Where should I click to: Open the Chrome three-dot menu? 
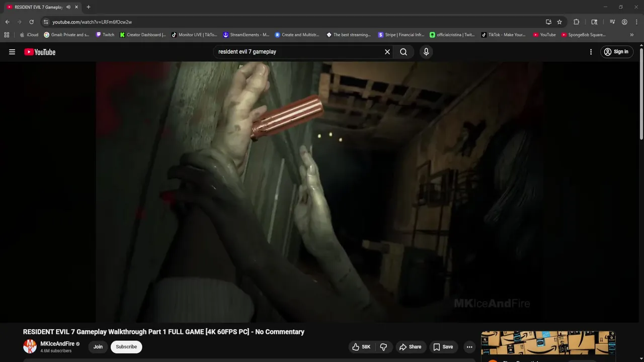pos(636,22)
